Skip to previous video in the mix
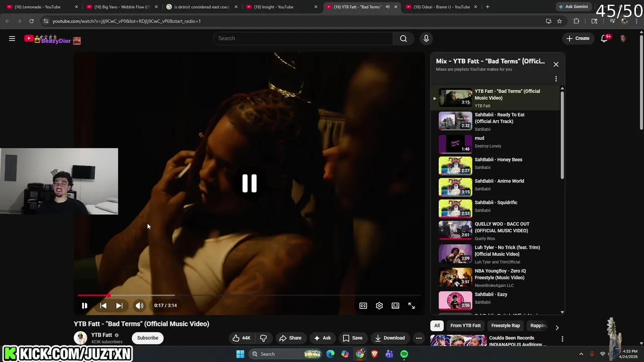 click(x=103, y=305)
